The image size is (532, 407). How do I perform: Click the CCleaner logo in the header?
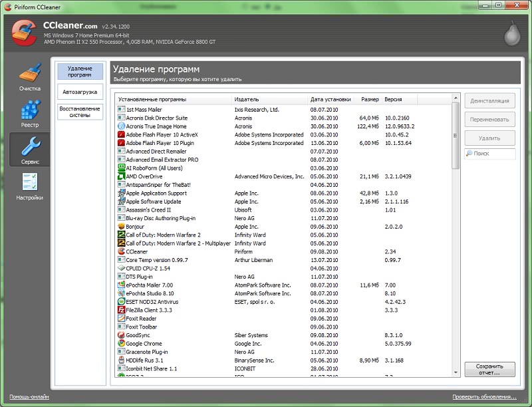click(24, 33)
